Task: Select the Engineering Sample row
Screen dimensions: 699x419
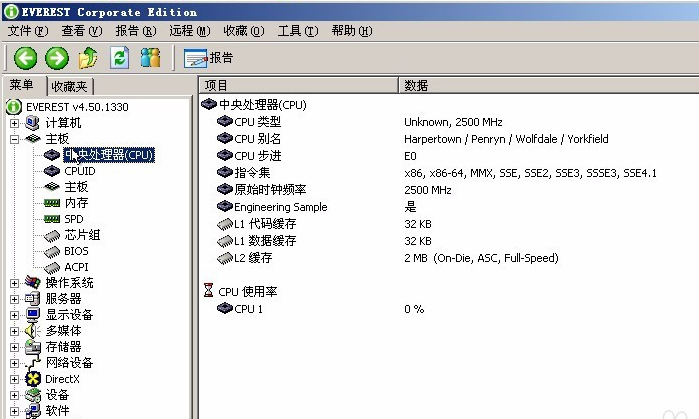Action: (x=449, y=206)
